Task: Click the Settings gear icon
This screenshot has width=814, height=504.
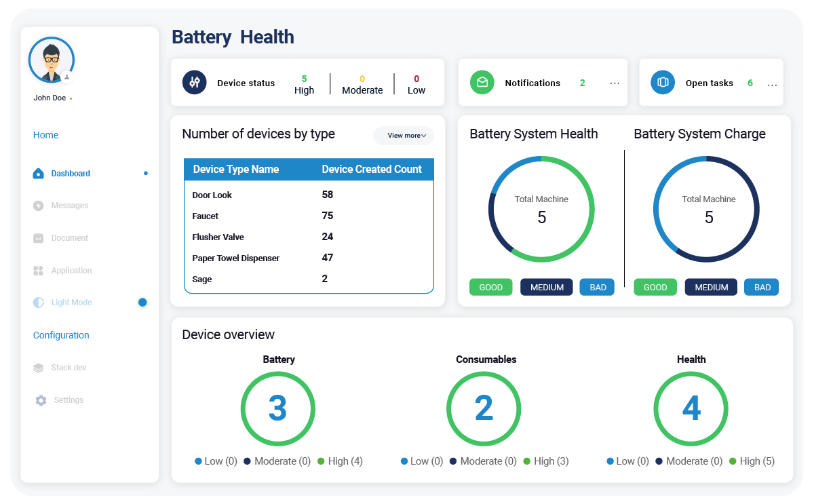Action: pyautogui.click(x=41, y=400)
